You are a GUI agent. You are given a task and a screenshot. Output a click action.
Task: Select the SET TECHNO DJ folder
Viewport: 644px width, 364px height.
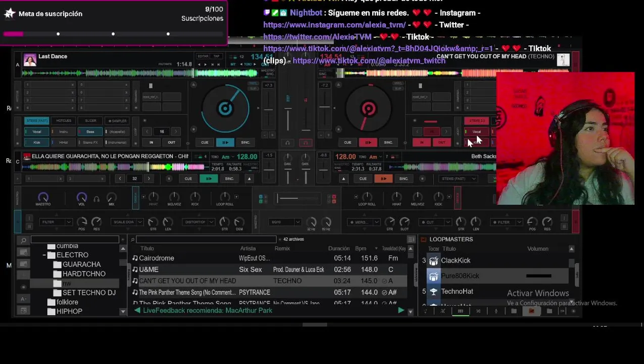89,293
